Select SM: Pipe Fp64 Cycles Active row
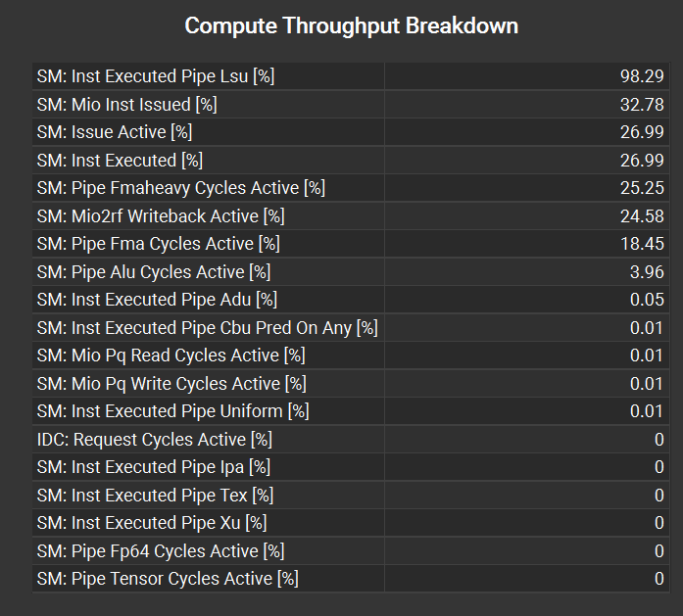 tap(351, 550)
